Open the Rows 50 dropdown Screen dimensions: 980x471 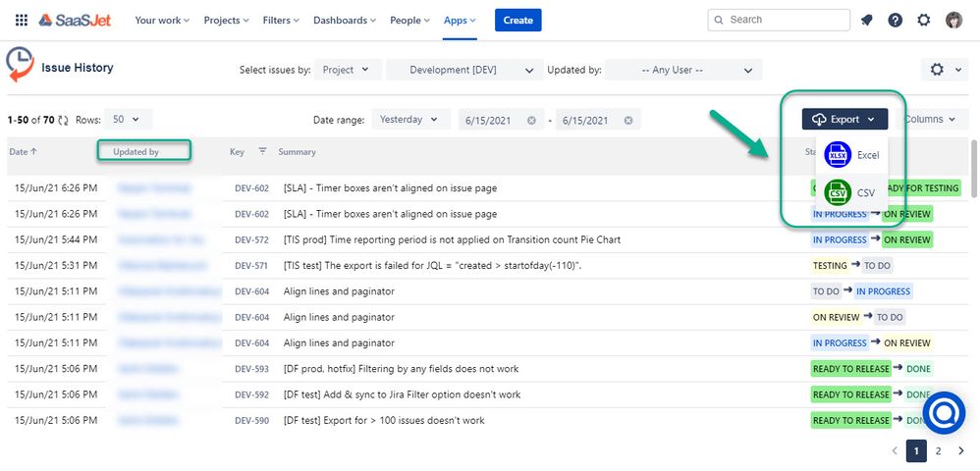pyautogui.click(x=128, y=119)
